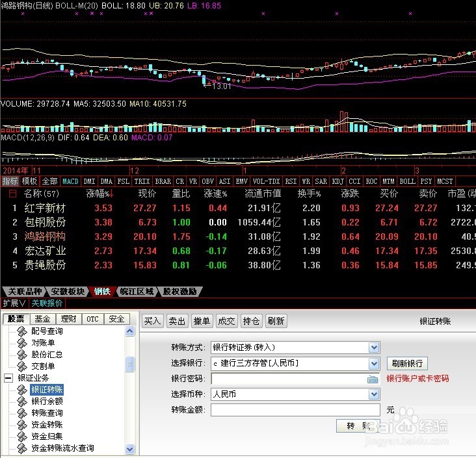Click the 资金转账 tree item icon

[22, 425]
